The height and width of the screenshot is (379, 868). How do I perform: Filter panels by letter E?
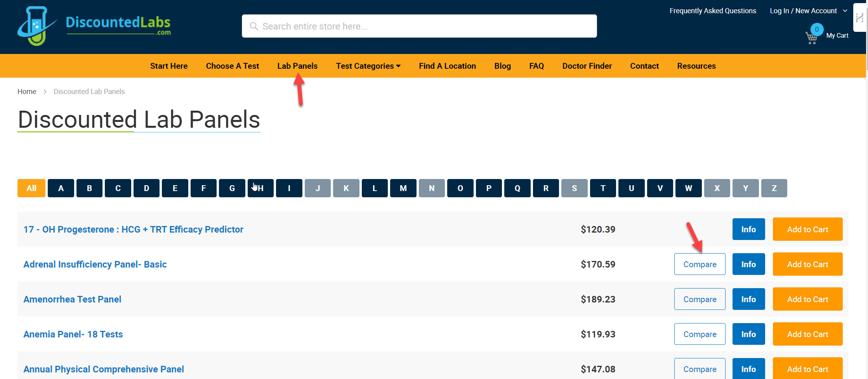tap(175, 188)
